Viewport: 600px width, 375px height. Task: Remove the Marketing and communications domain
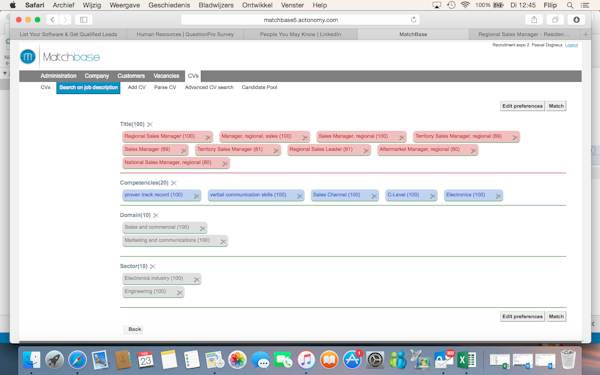point(223,241)
